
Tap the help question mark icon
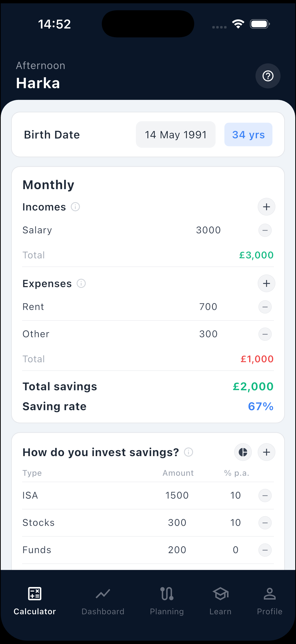(268, 76)
